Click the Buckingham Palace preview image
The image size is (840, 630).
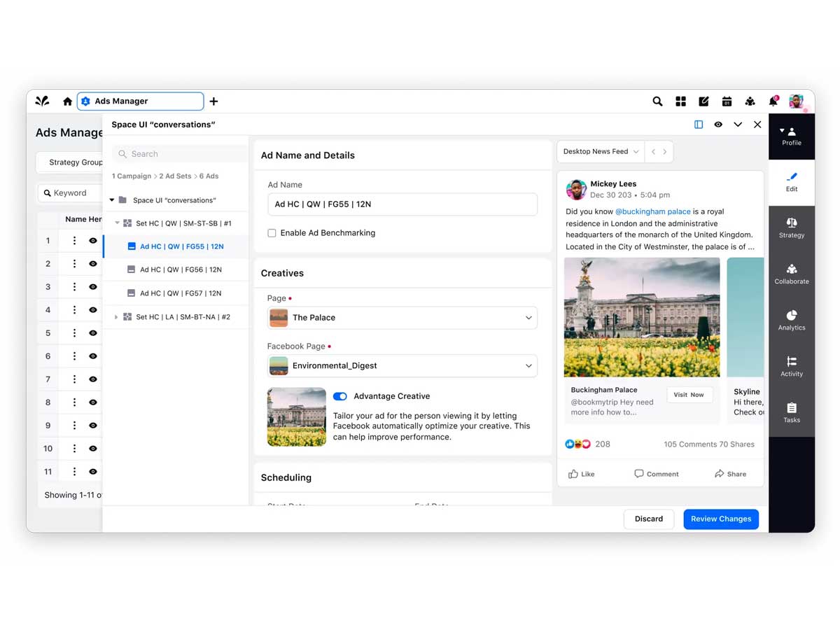tap(642, 318)
